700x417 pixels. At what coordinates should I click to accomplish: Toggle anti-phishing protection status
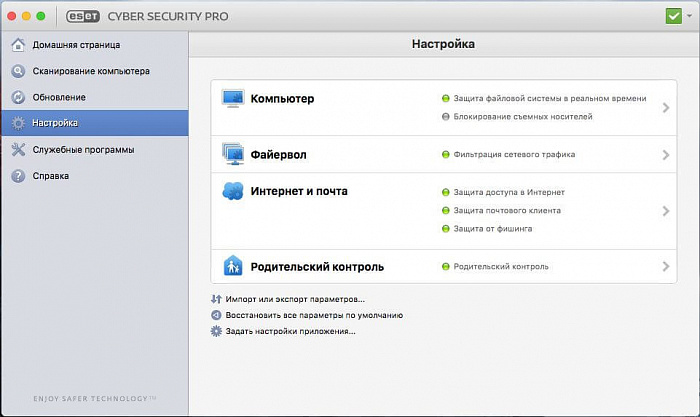446,229
